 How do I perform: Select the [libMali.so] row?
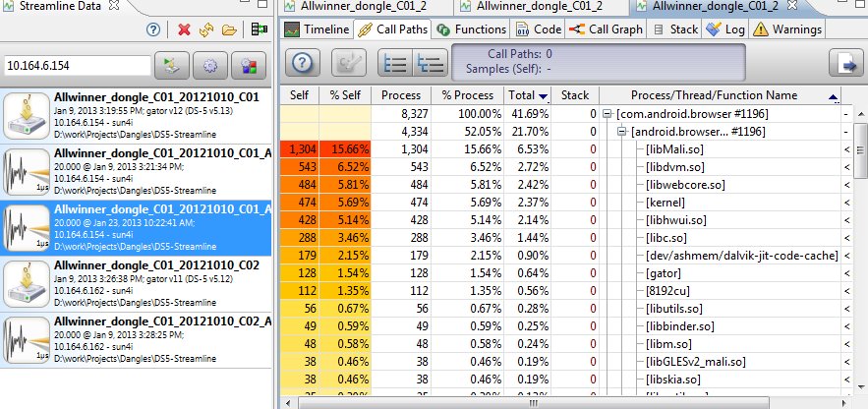pyautogui.click(x=566, y=149)
